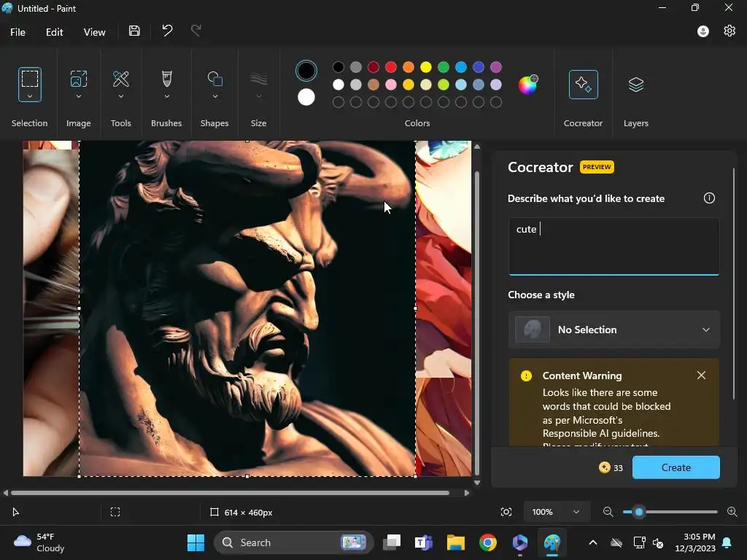This screenshot has height=560, width=747.
Task: Expand the Image options chevron
Action: pos(79,96)
